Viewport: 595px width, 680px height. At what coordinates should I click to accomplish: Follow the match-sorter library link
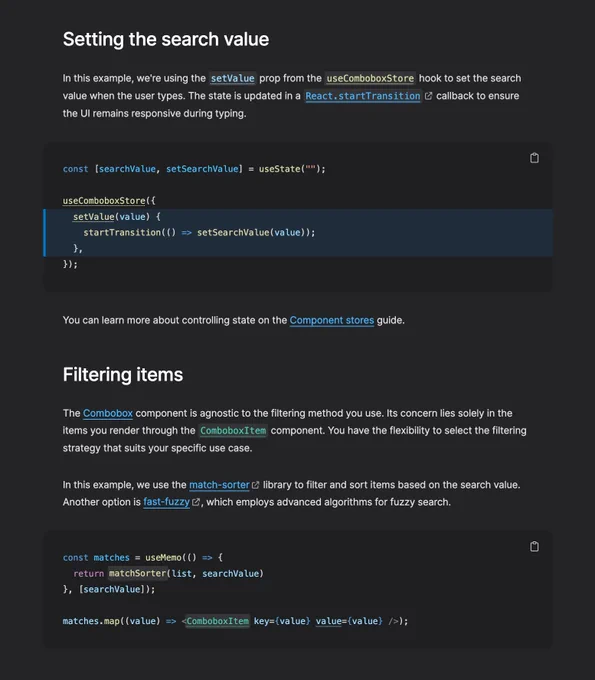pos(219,485)
